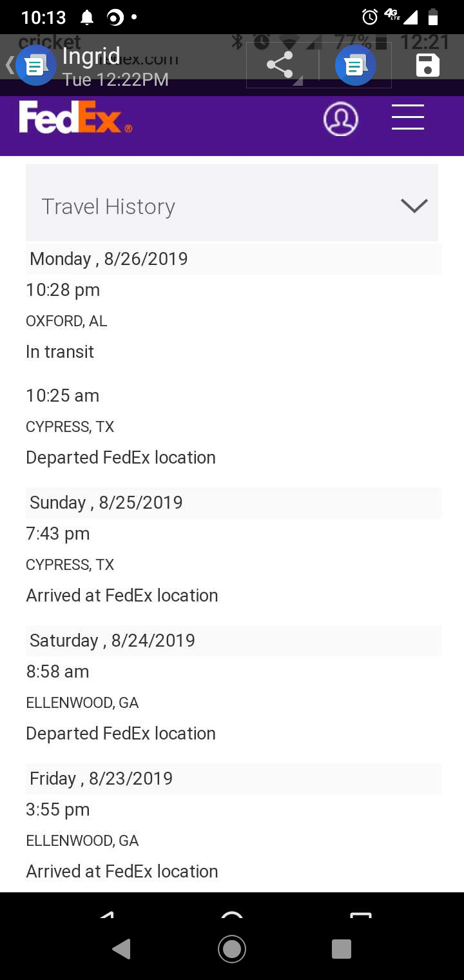Tap the Sunday, 8/25/2019 date header
464x980 pixels.
[106, 503]
